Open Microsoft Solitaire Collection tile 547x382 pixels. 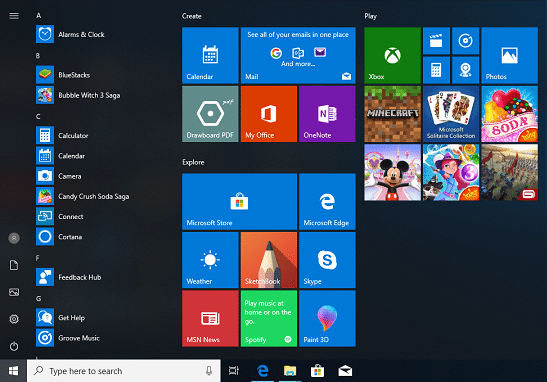point(451,114)
